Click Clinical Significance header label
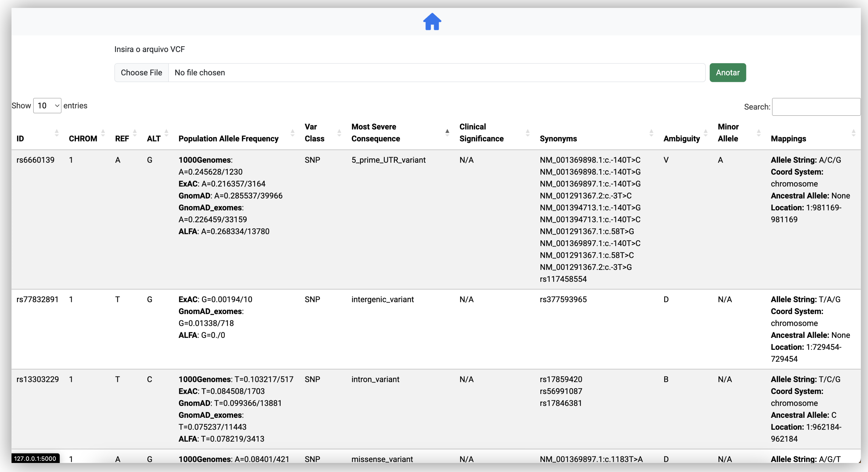868x472 pixels. pos(481,133)
